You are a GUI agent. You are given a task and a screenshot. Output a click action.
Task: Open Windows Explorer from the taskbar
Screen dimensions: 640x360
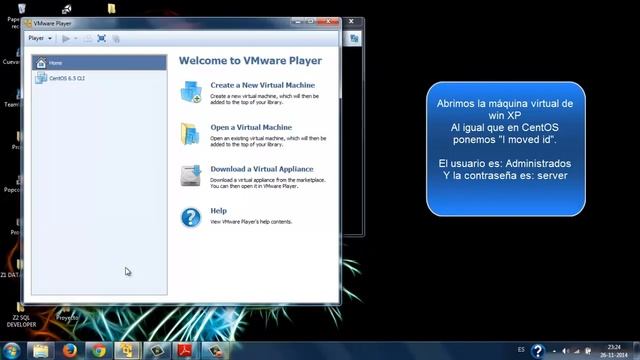(x=41, y=351)
